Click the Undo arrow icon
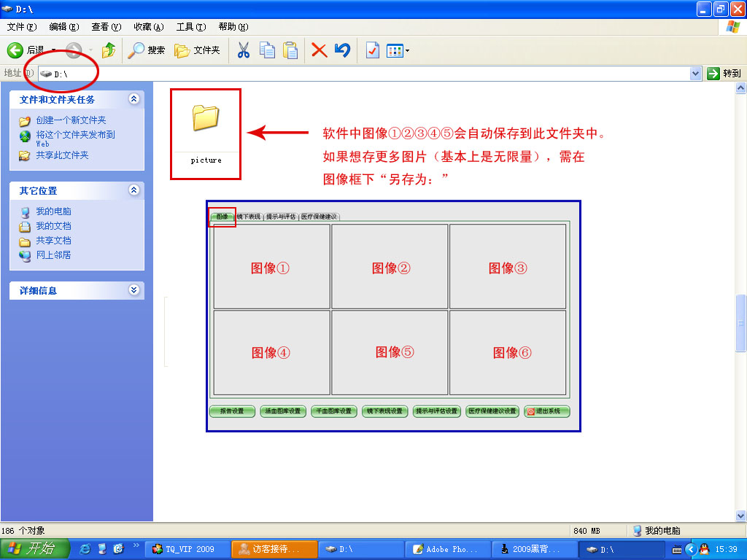Viewport: 747px width, 560px height. coord(342,50)
